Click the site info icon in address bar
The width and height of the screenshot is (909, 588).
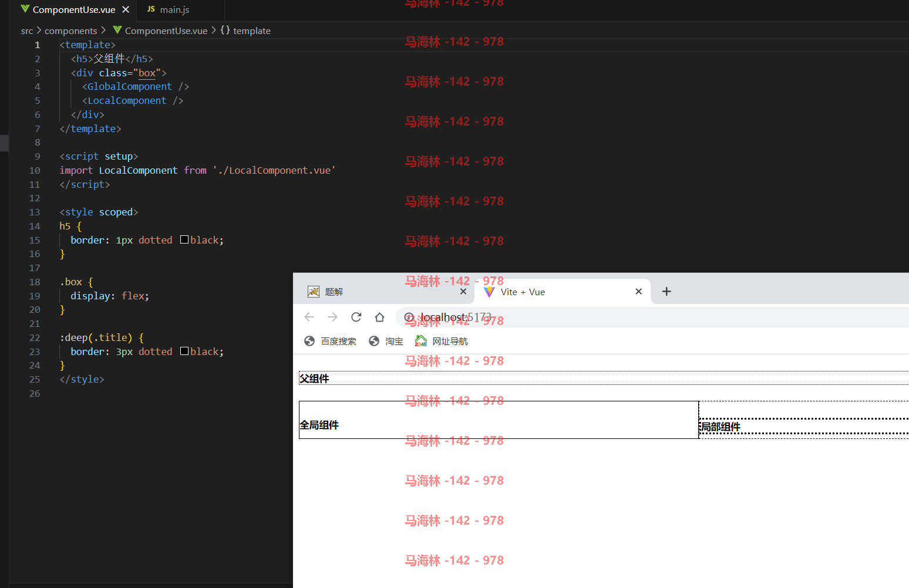pos(409,317)
